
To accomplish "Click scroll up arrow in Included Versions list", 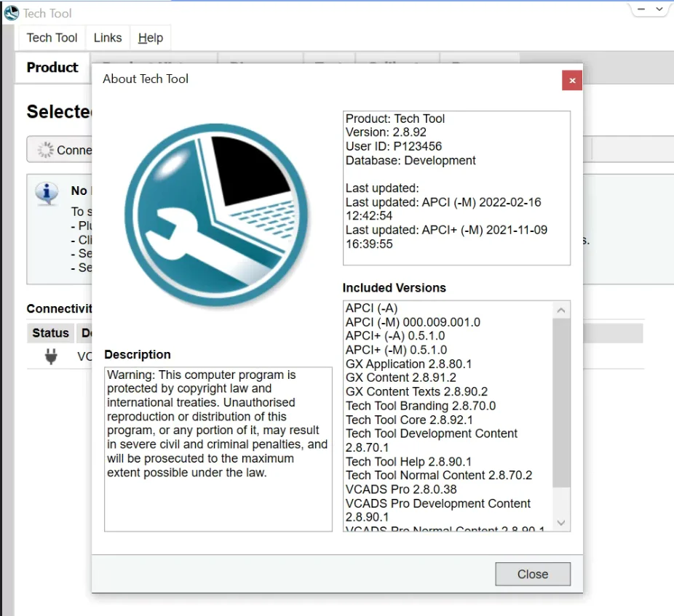I will coord(561,310).
